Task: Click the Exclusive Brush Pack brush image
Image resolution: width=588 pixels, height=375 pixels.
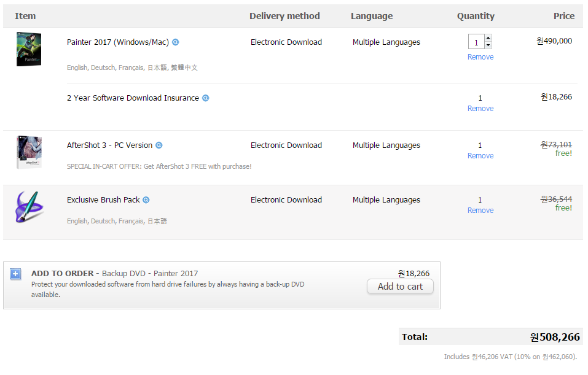Action: (29, 207)
